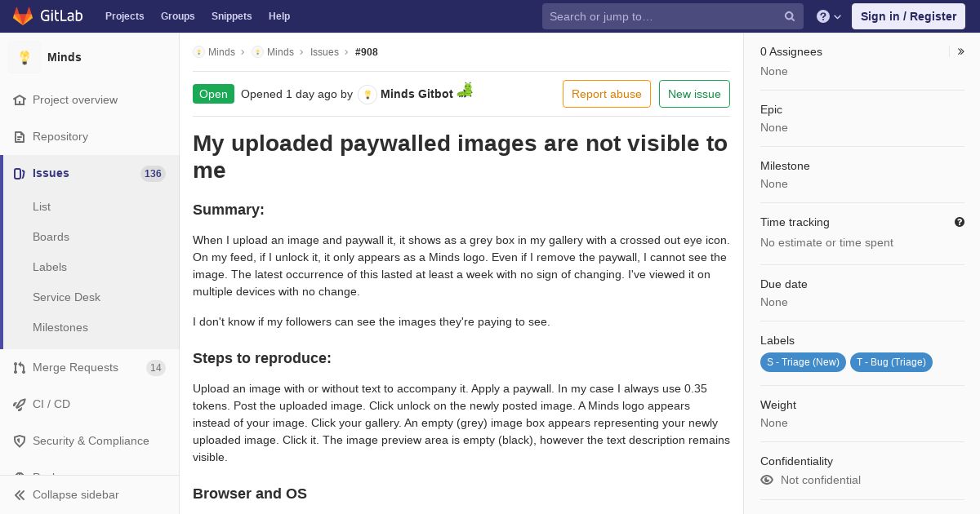Click the CI / CD rocket icon

20,405
